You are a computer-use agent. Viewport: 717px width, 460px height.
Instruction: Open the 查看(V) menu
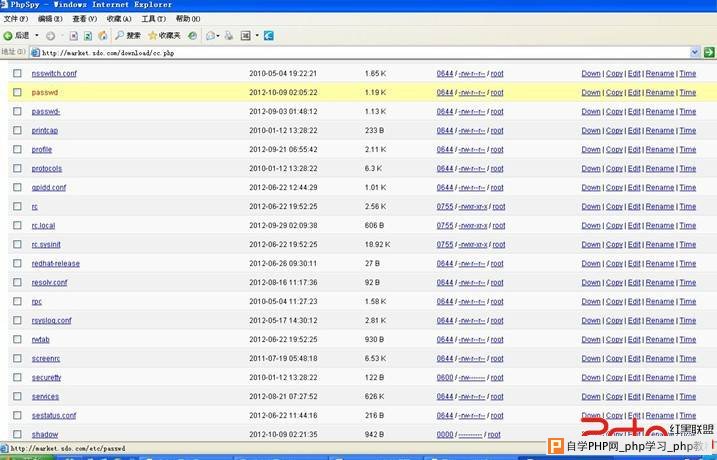click(85, 19)
